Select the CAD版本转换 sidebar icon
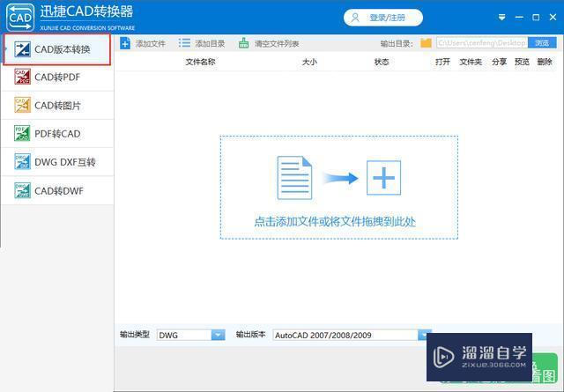 coord(22,49)
